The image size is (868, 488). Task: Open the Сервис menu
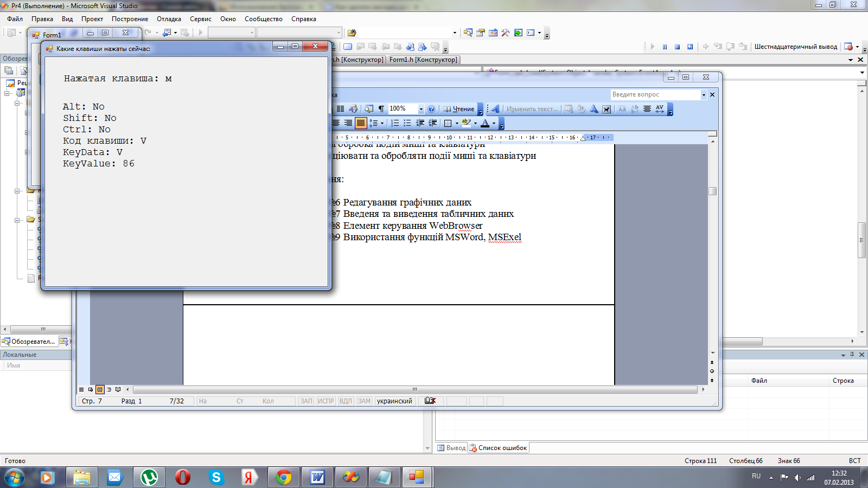pyautogui.click(x=200, y=19)
